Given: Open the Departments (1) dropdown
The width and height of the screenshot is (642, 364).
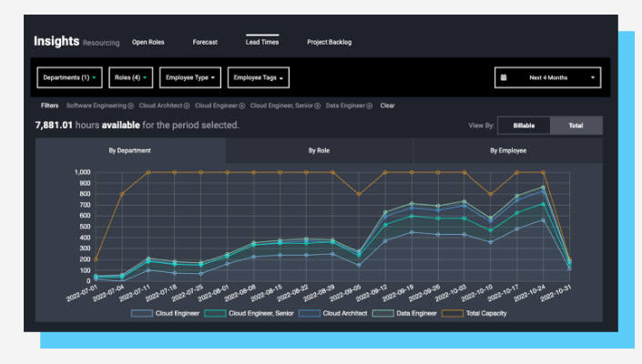Looking at the screenshot, I should point(70,77).
